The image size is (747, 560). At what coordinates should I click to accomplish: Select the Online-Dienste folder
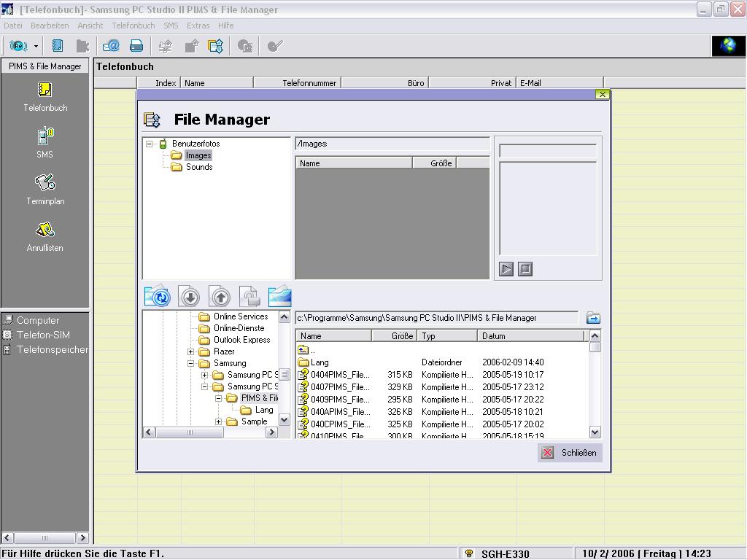[239, 328]
